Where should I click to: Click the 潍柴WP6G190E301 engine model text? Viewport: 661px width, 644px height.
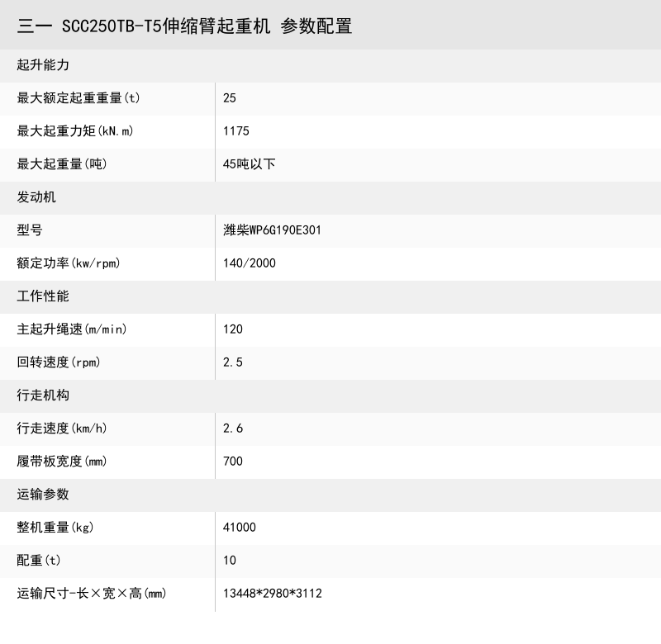point(273,230)
